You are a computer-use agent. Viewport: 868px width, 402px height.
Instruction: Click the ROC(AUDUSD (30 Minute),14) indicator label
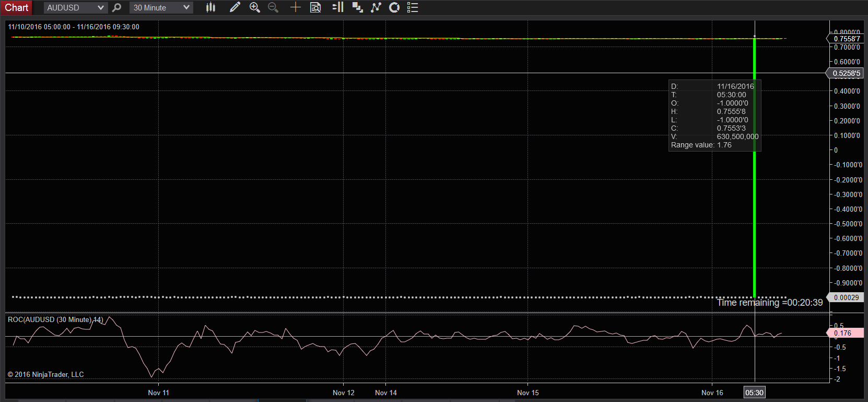tap(55, 319)
